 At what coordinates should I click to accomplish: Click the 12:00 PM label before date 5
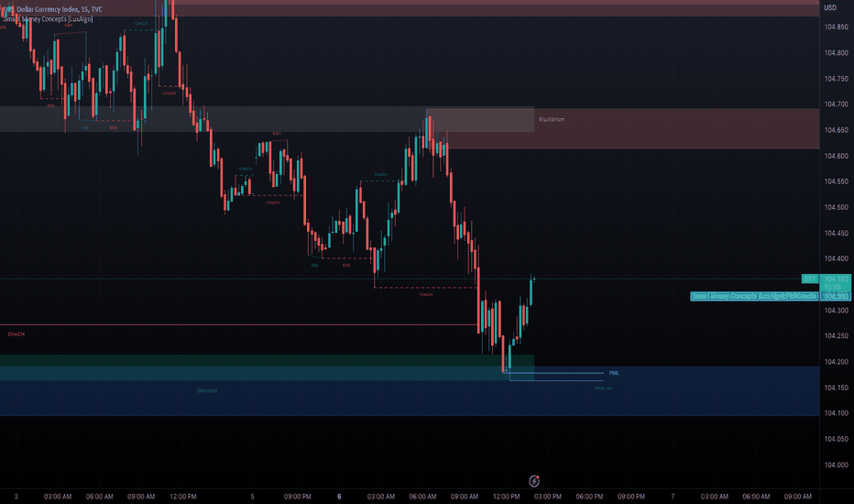[x=183, y=497]
